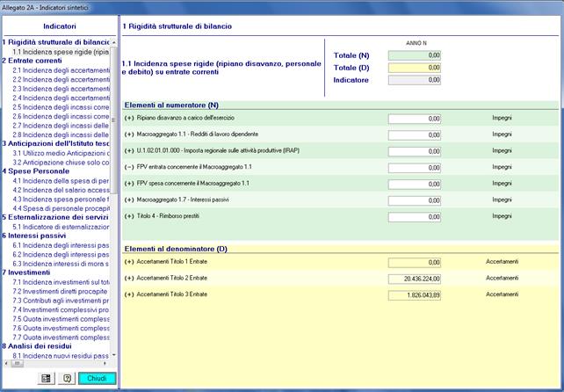Viewport: 564px width, 392px height.
Task: Click the Ripiano disavanzo value field
Action: pyautogui.click(x=415, y=118)
